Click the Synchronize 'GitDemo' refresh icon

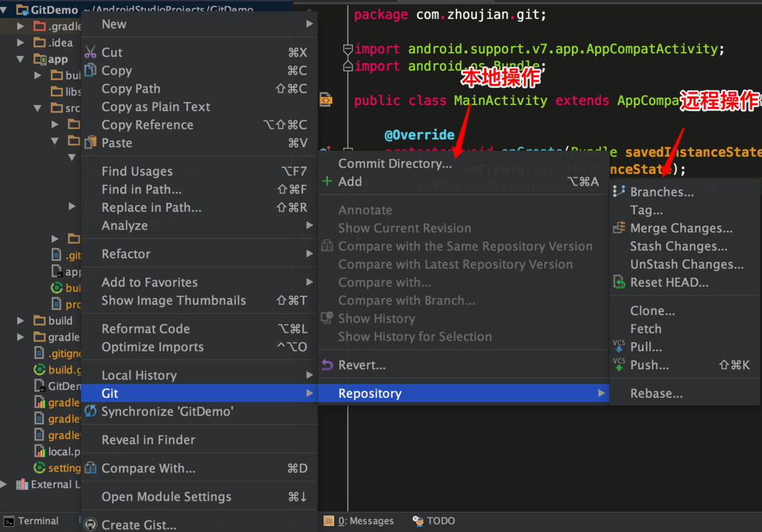(90, 411)
